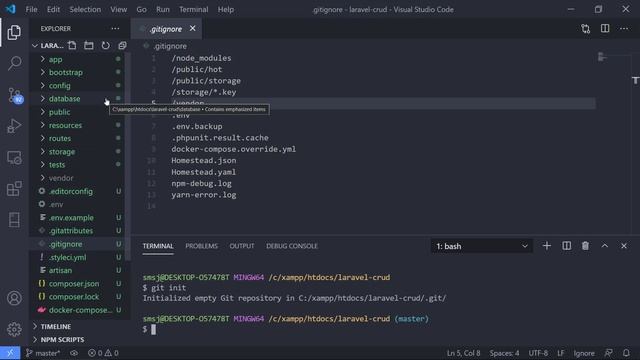Click UTF-8 encoding in status bar
640x360 pixels.
538,353
